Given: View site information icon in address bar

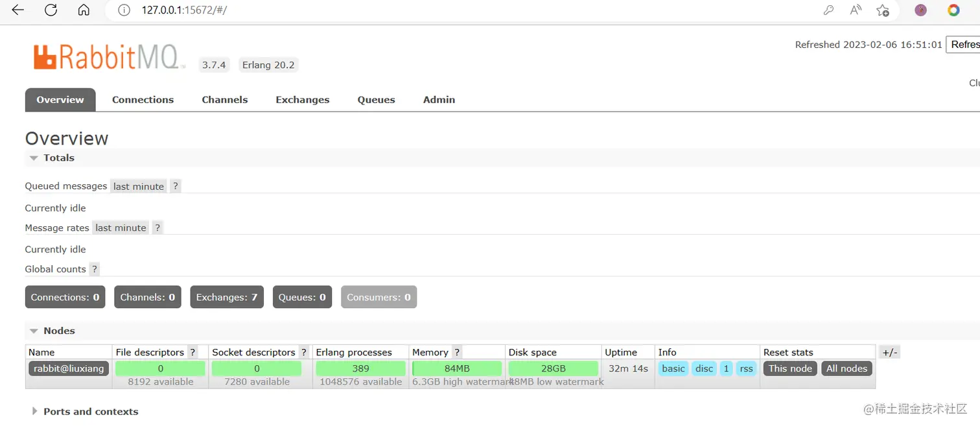Looking at the screenshot, I should point(125,10).
